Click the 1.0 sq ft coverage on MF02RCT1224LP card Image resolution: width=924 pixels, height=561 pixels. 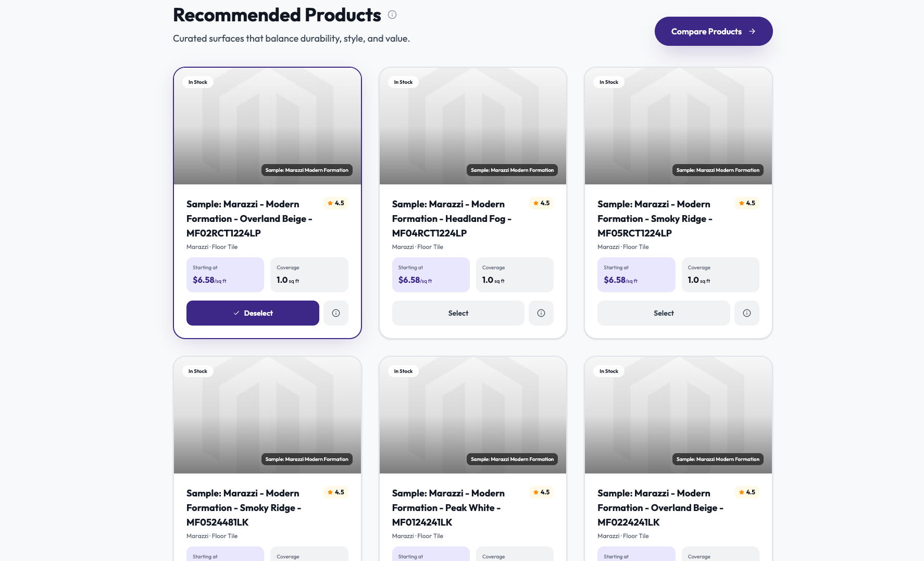[x=288, y=280]
